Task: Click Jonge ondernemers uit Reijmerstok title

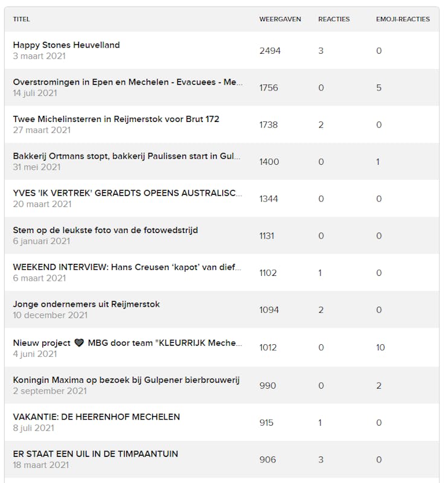Action: (86, 304)
